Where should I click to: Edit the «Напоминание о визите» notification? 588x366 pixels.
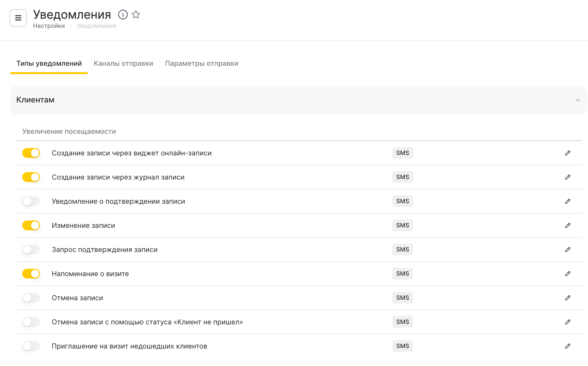568,274
